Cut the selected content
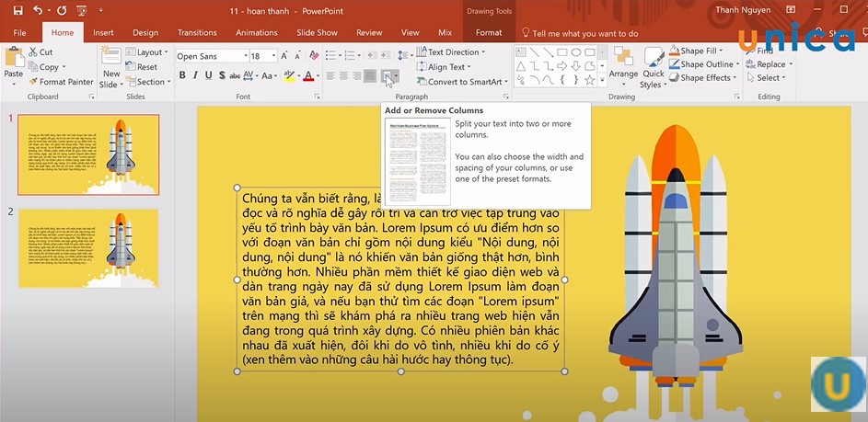Image resolution: width=868 pixels, height=422 pixels. (x=41, y=52)
